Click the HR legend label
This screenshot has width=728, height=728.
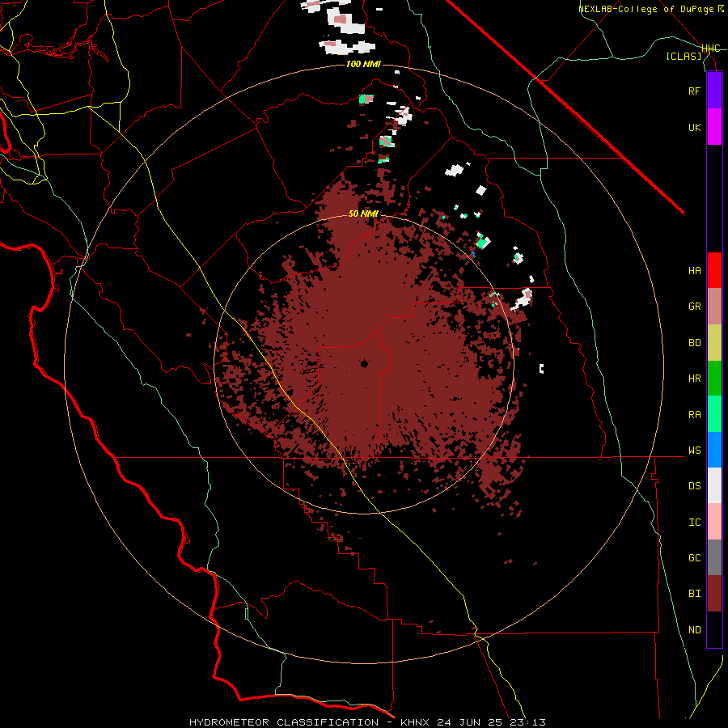(x=694, y=379)
